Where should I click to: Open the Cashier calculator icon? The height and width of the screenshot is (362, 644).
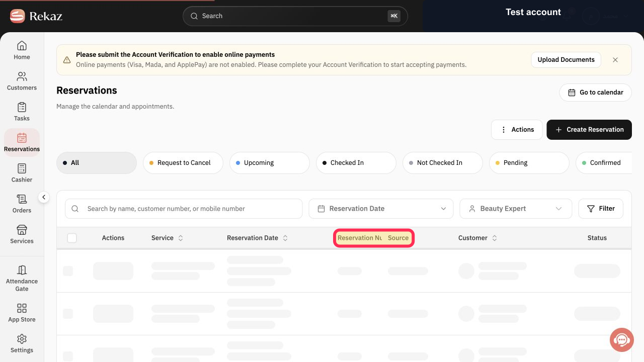[22, 168]
